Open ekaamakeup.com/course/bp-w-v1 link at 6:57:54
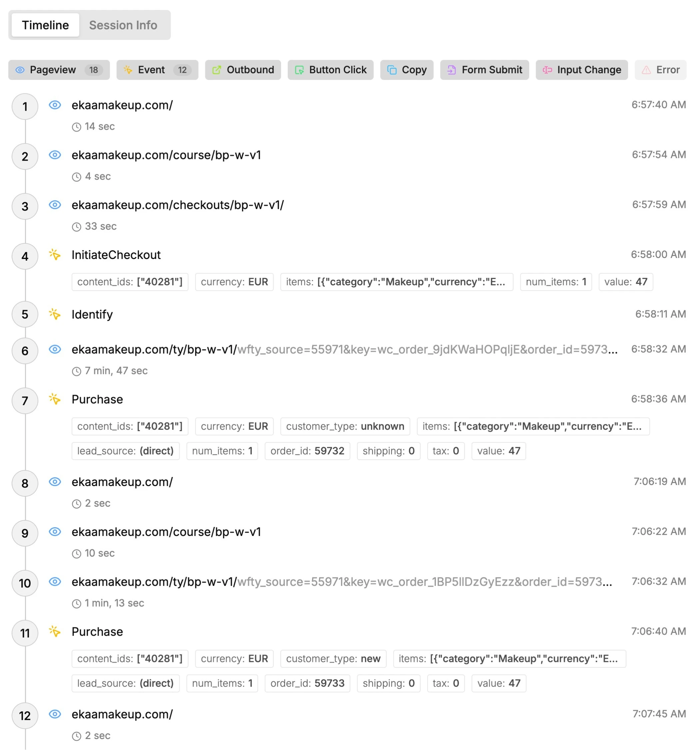 coord(166,155)
